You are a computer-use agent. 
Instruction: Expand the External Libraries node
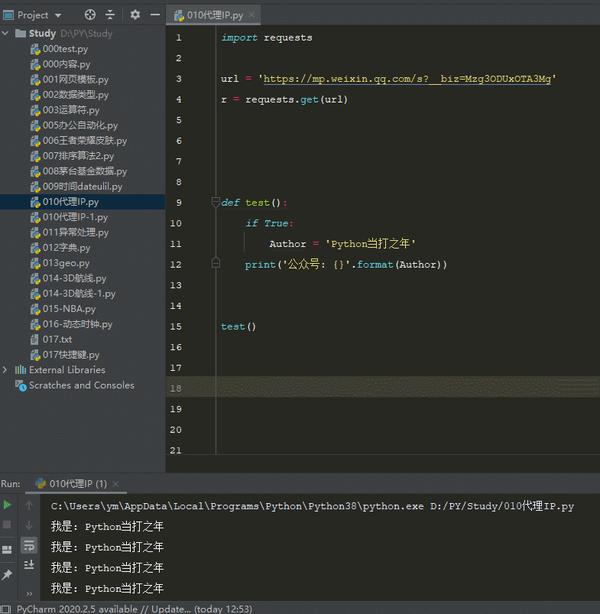[6, 370]
